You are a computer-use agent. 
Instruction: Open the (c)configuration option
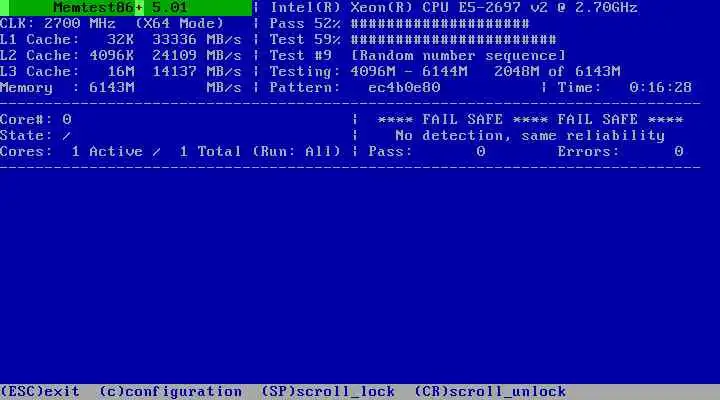pyautogui.click(x=170, y=392)
